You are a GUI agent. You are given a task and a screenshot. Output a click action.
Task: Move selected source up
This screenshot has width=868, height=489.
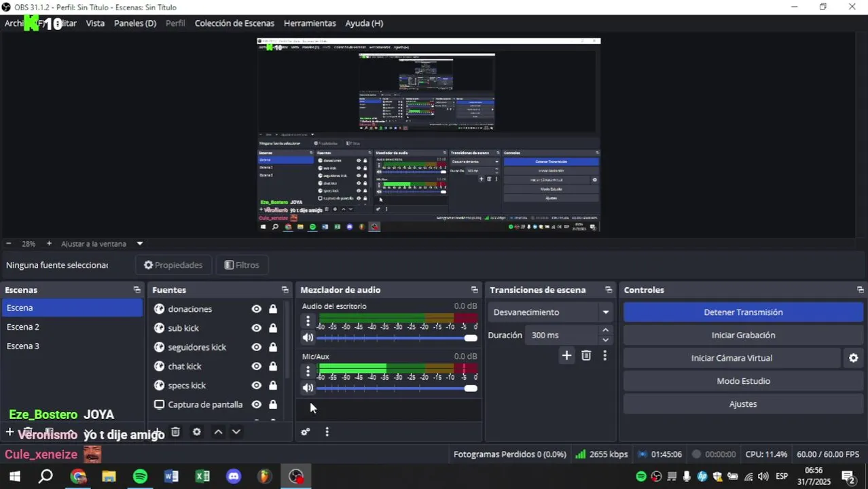(218, 432)
